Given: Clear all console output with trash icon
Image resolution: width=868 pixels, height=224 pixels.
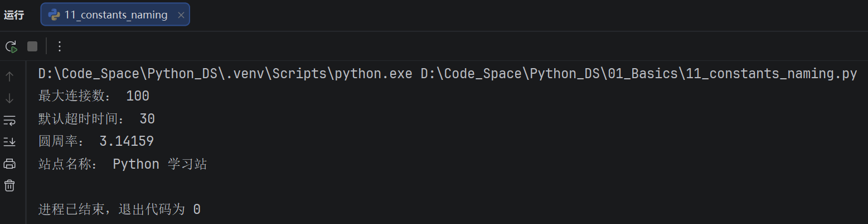Looking at the screenshot, I should point(9,185).
